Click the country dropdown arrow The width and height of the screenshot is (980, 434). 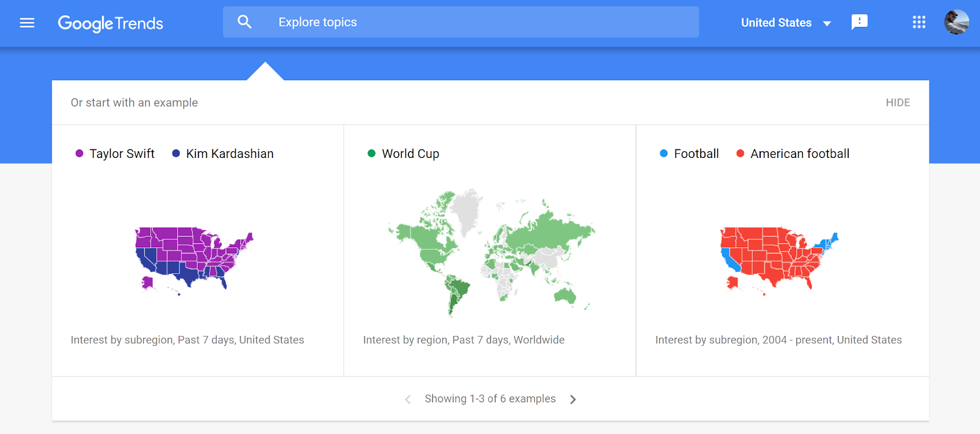point(827,23)
